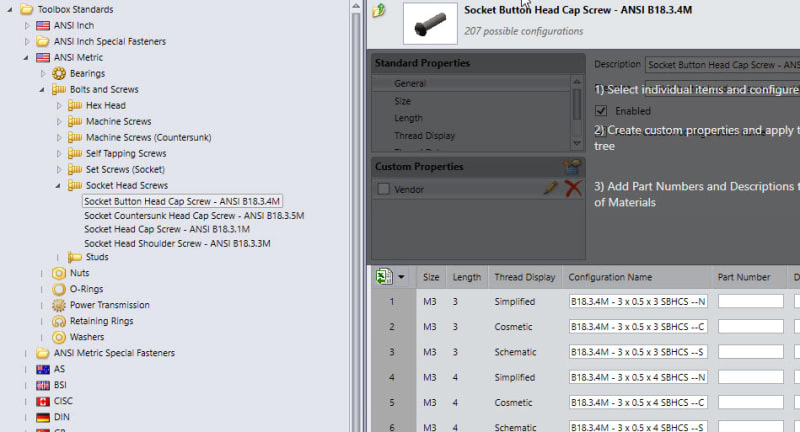Click the Nuts icon

point(59,273)
